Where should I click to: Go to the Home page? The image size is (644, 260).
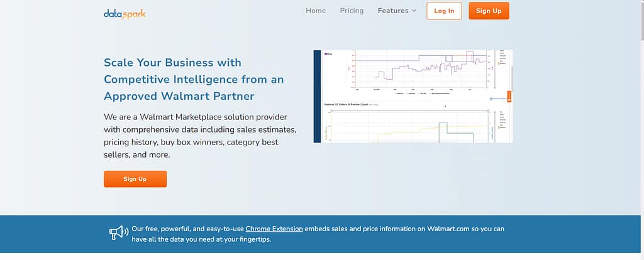tap(316, 11)
